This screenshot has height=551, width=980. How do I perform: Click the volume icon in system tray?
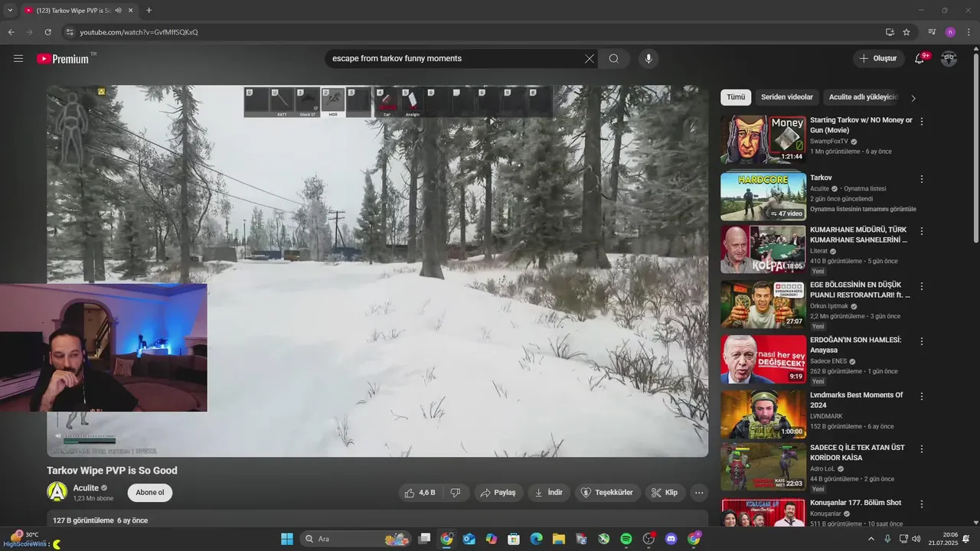tap(916, 539)
